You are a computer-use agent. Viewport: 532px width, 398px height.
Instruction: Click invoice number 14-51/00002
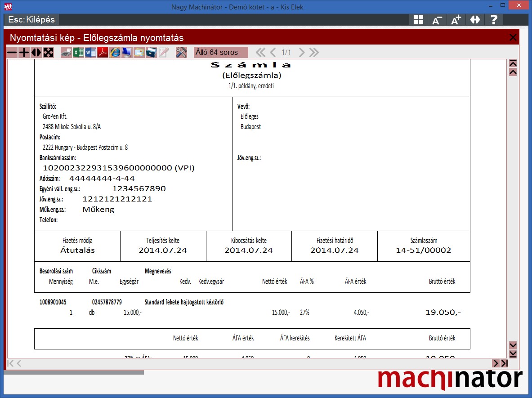424,250
